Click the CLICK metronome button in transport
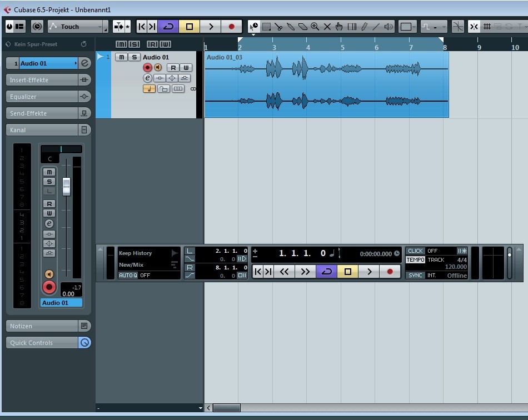This screenshot has height=420, width=528. (x=415, y=251)
